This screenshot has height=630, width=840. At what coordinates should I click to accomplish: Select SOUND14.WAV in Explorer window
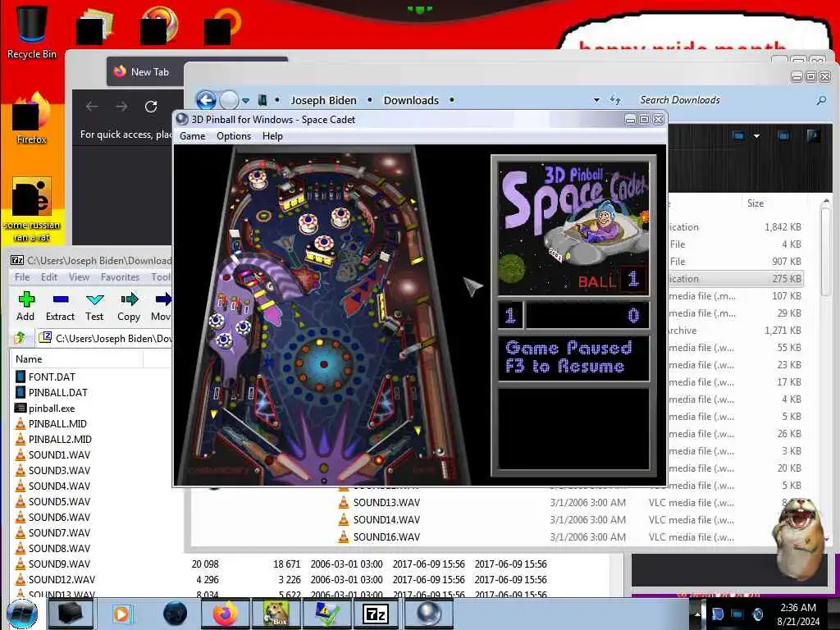(386, 519)
